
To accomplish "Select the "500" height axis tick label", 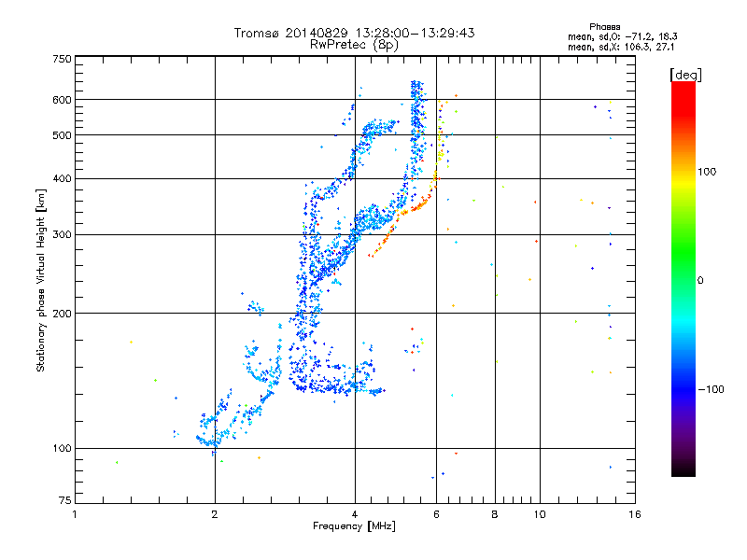I will pyautogui.click(x=62, y=135).
